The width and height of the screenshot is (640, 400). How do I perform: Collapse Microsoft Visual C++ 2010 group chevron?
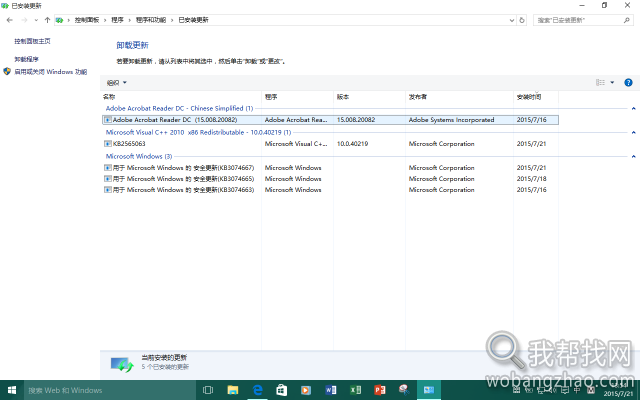tap(633, 133)
